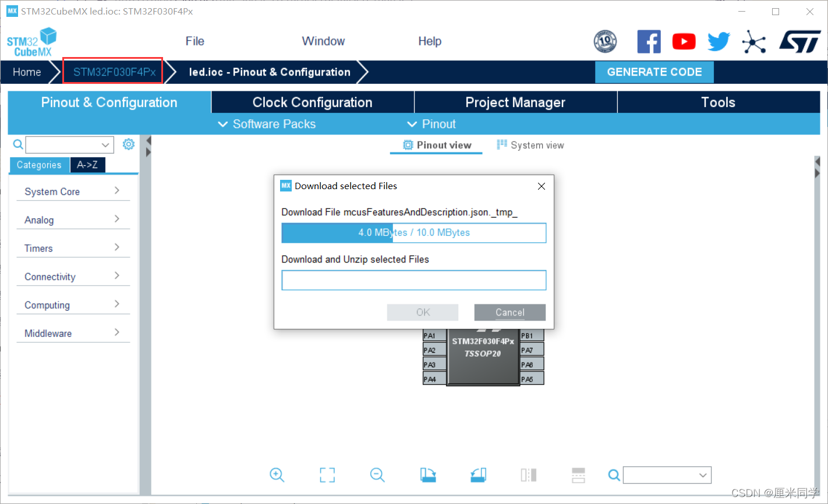
Task: Click the disabled OK button in the dialog
Action: coord(423,313)
